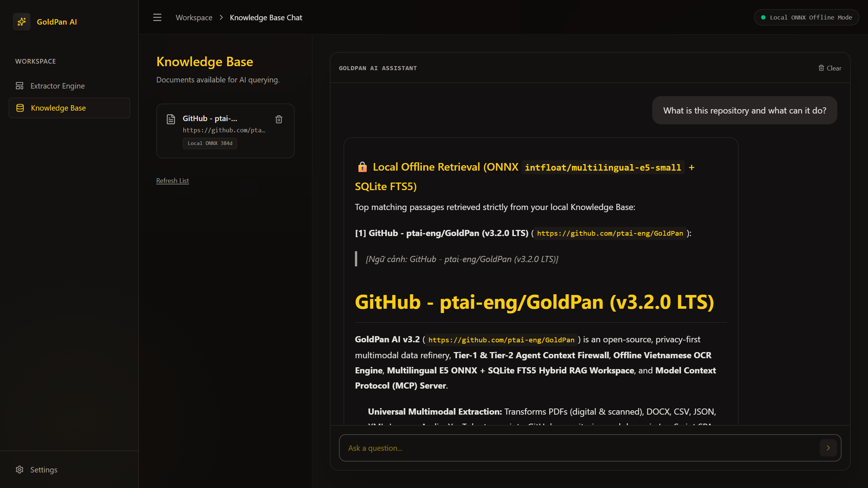The width and height of the screenshot is (868, 488).
Task: Click the lock icon before Local Offline Retrieval
Action: pyautogui.click(x=362, y=167)
